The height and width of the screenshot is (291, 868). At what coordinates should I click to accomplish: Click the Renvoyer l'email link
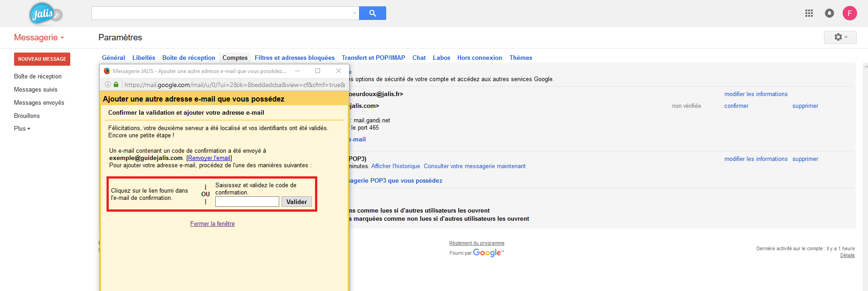click(209, 158)
